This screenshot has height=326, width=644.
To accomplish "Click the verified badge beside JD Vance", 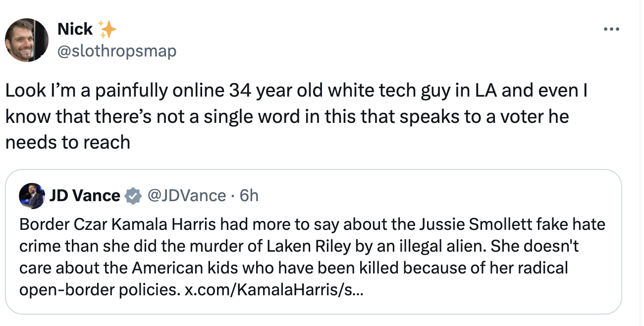I will 132,196.
